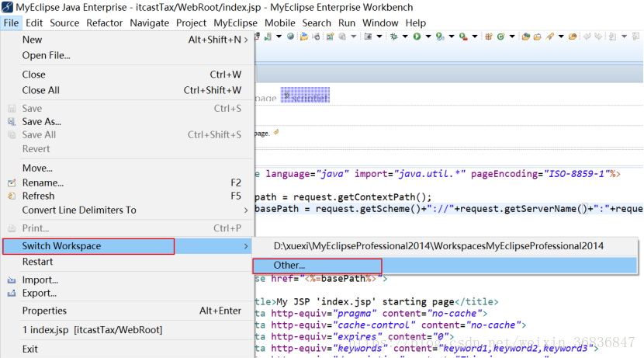Open dropdown arrow next to Debug icon
644x358 pixels.
(x=405, y=36)
